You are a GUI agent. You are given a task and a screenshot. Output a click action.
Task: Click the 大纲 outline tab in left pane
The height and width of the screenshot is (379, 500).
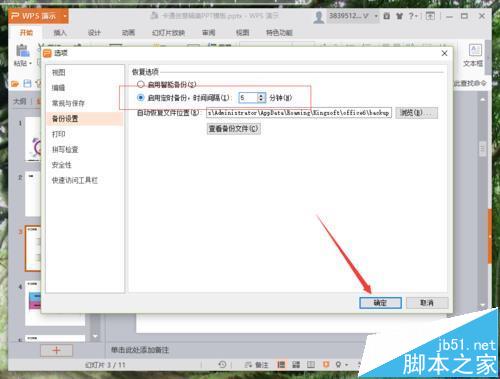20,101
